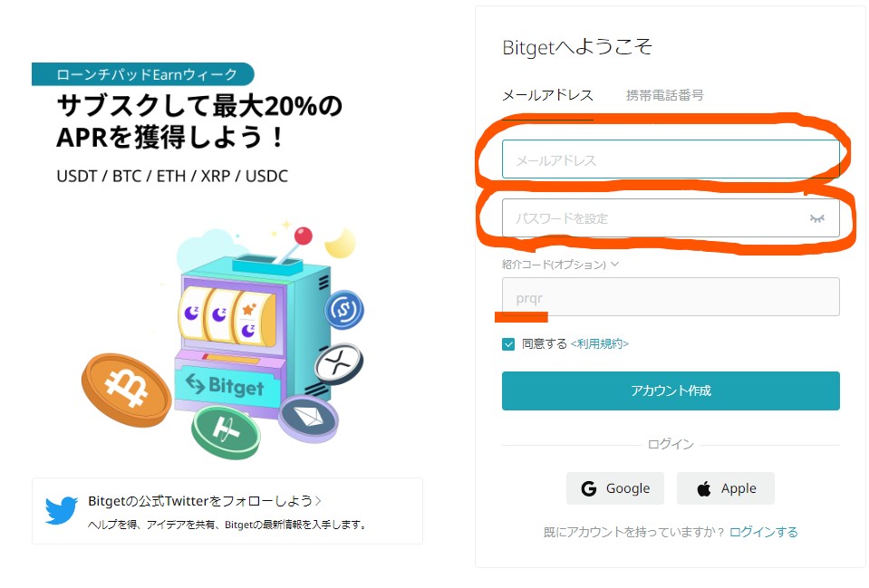
Task: Click the green Tether coin illustration
Action: (226, 431)
